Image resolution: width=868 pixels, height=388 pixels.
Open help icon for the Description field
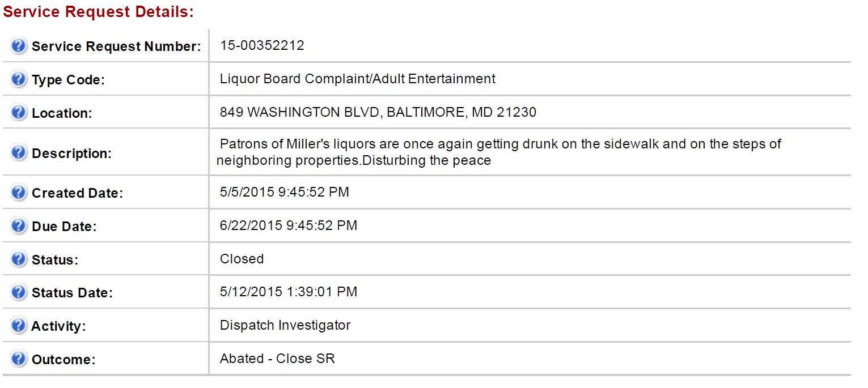click(19, 152)
